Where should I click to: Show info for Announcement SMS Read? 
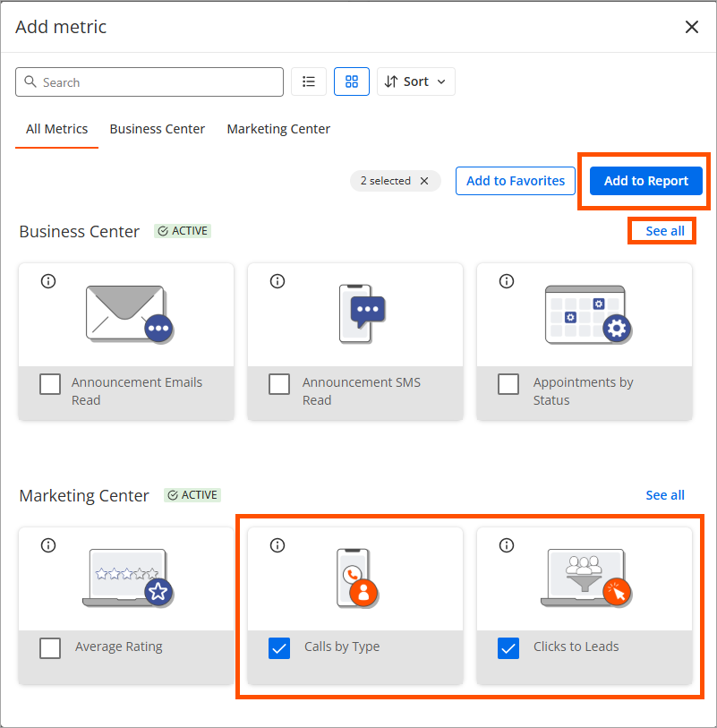tap(277, 281)
